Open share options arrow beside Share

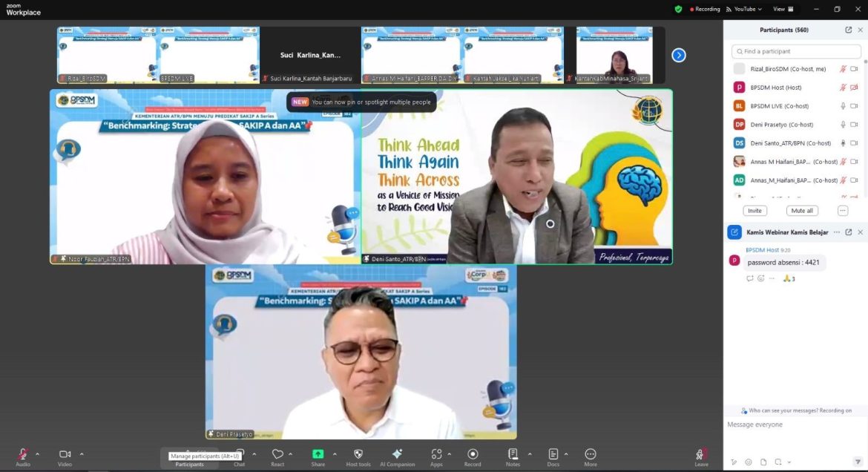(x=335, y=454)
